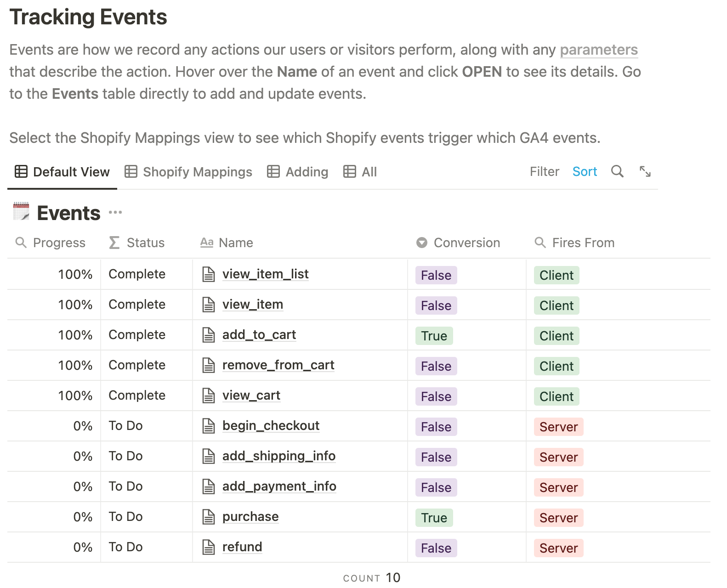Open the True conversion tag for add_to_cart
Screen dimensions: 727x588
point(434,336)
